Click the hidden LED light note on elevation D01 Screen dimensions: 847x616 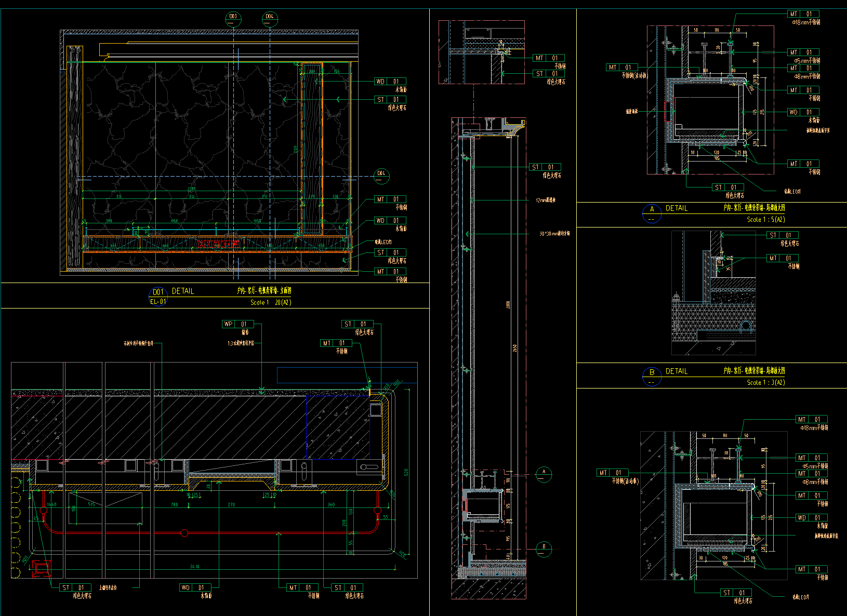tap(383, 242)
